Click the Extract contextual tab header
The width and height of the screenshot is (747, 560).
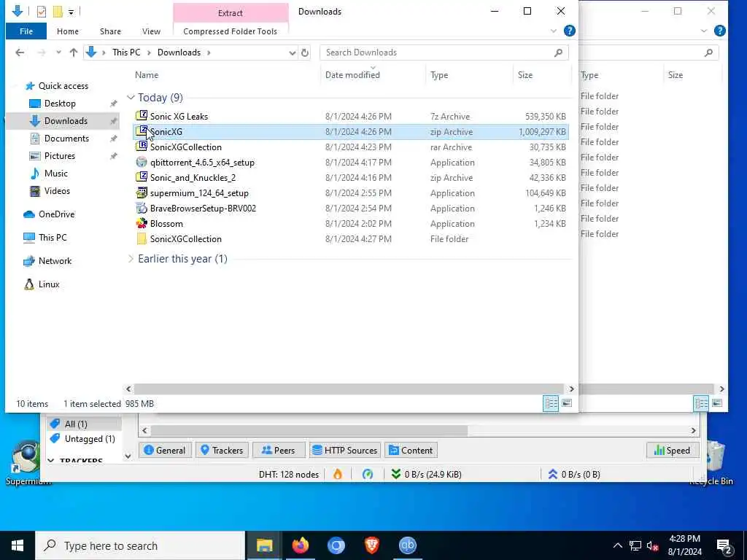231,13
